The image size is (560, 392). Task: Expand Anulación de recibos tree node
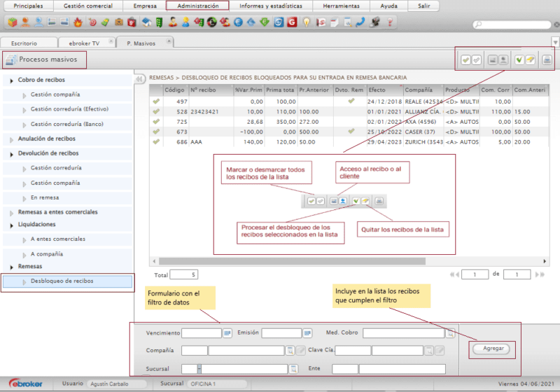pos(11,139)
